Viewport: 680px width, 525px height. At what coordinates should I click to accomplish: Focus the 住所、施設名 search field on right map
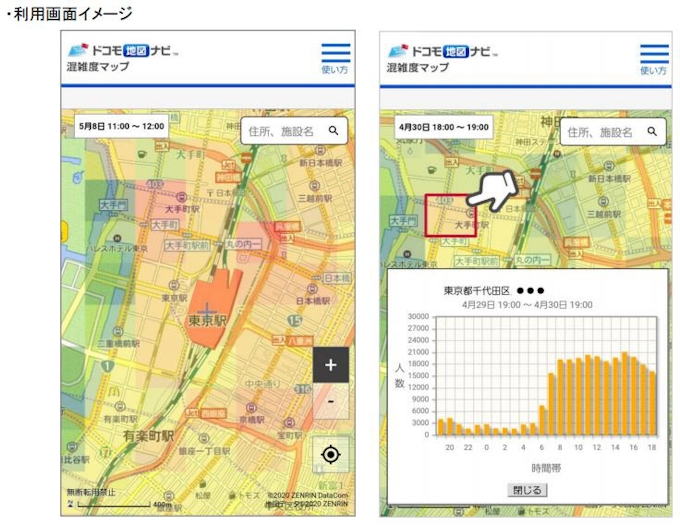pos(602,131)
